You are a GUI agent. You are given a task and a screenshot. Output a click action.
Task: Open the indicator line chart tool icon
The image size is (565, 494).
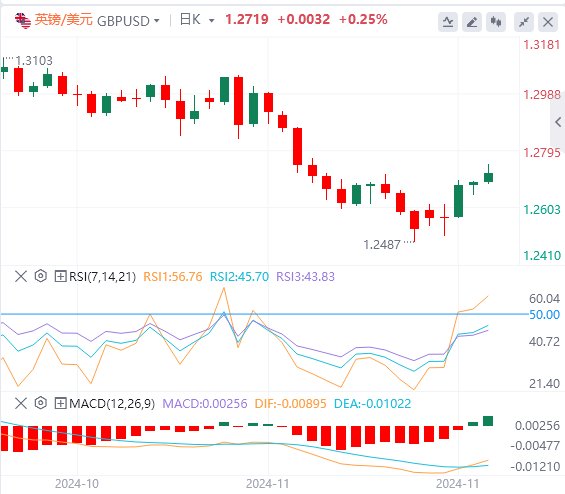[448, 22]
